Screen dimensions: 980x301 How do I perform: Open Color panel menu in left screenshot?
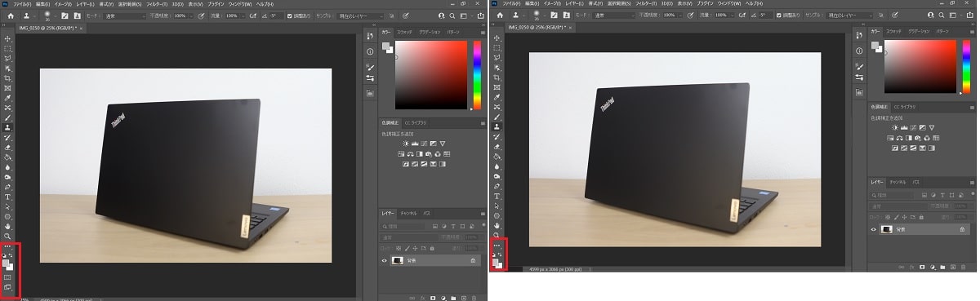(x=482, y=32)
